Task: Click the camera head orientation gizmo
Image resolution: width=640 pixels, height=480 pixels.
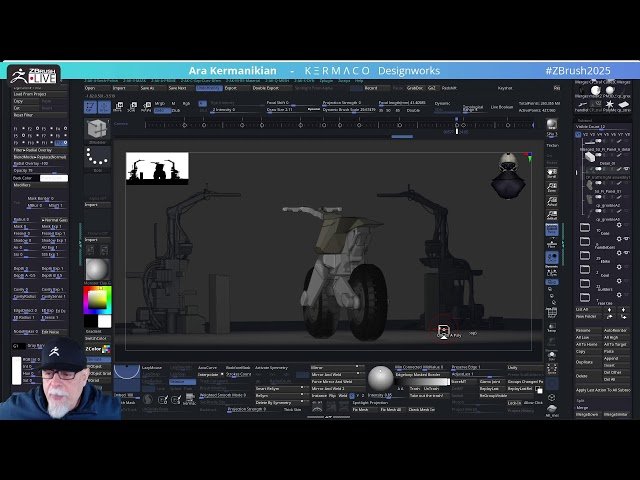Action: coord(508,175)
